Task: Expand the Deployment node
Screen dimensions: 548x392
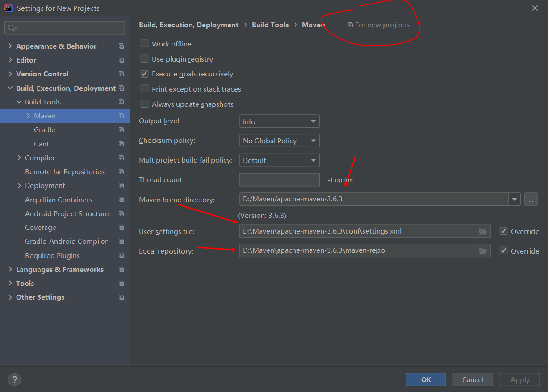Action: [19, 185]
